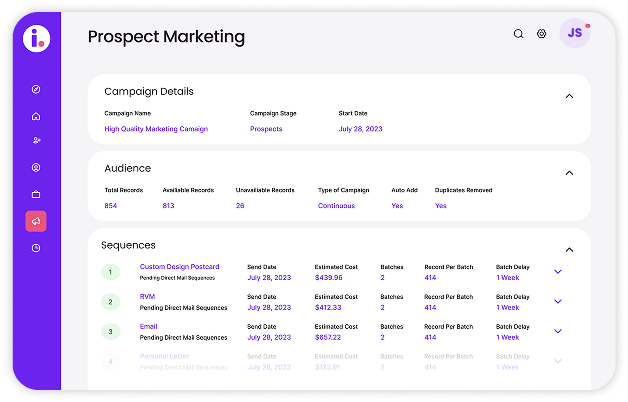Select the megaphone marketing icon
The height and width of the screenshot is (402, 628).
tap(36, 221)
